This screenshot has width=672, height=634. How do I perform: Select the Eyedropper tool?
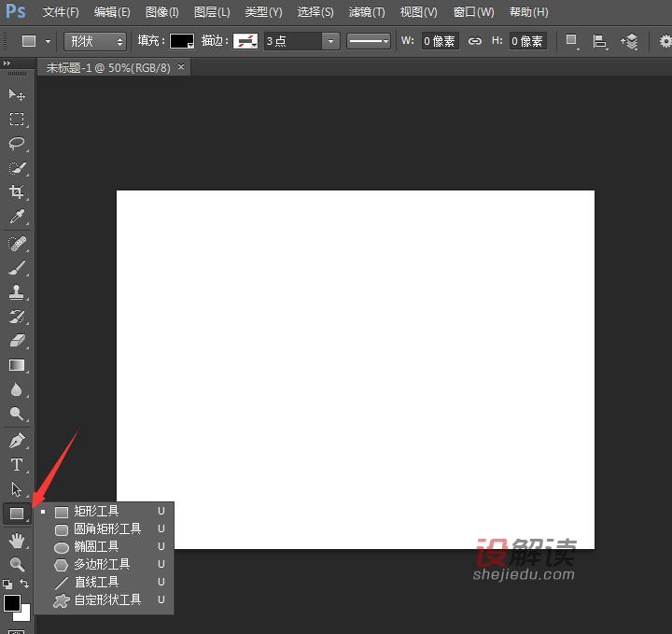pyautogui.click(x=17, y=217)
